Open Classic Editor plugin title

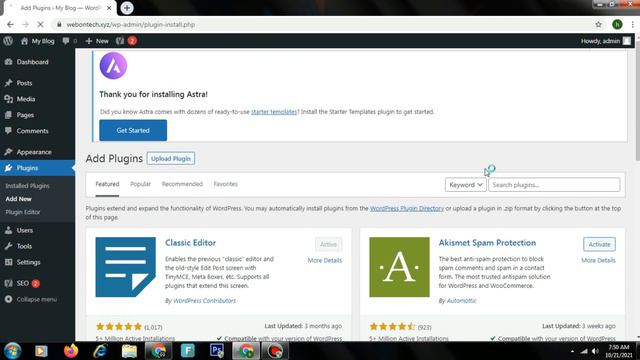190,243
